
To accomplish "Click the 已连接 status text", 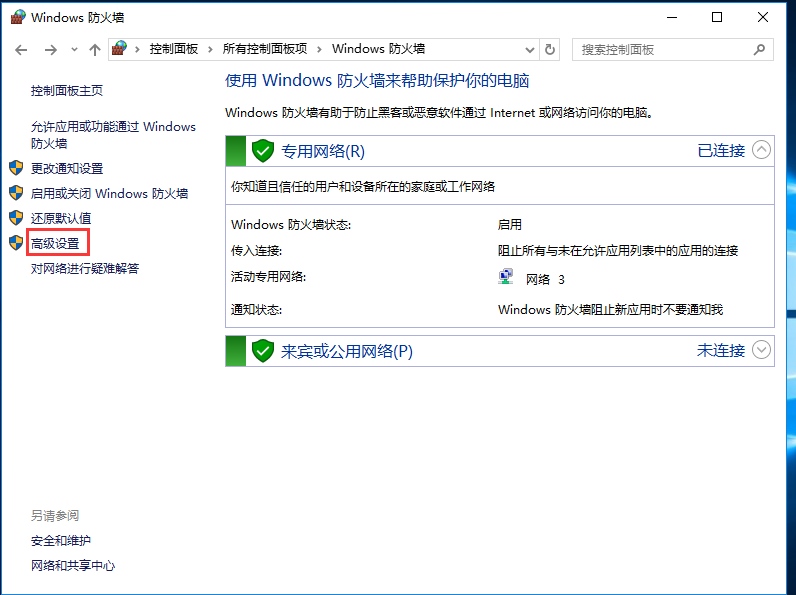I will [721, 151].
